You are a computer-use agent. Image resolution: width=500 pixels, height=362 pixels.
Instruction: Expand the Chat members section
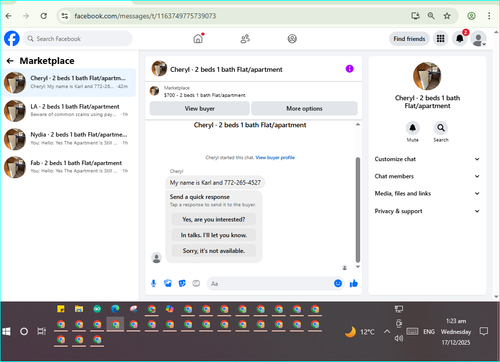pos(427,176)
